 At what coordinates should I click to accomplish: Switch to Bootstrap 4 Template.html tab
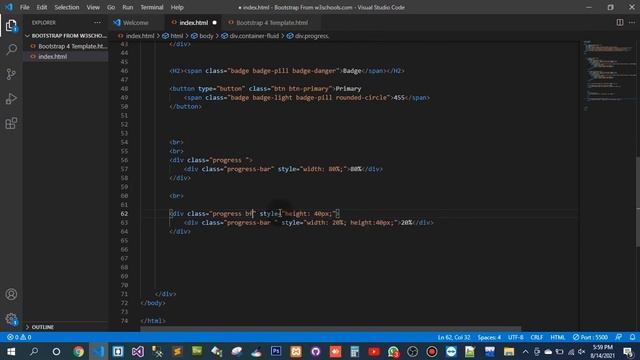272,22
